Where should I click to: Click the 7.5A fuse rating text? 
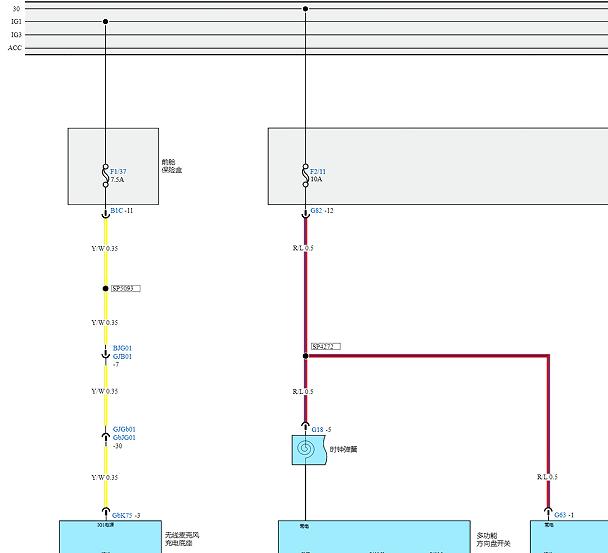(117, 180)
